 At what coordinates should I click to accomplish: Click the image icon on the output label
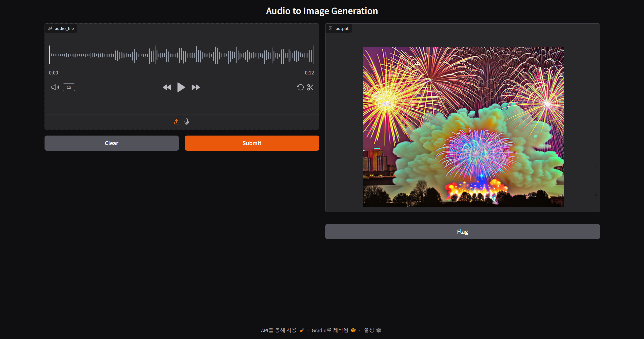pos(331,28)
